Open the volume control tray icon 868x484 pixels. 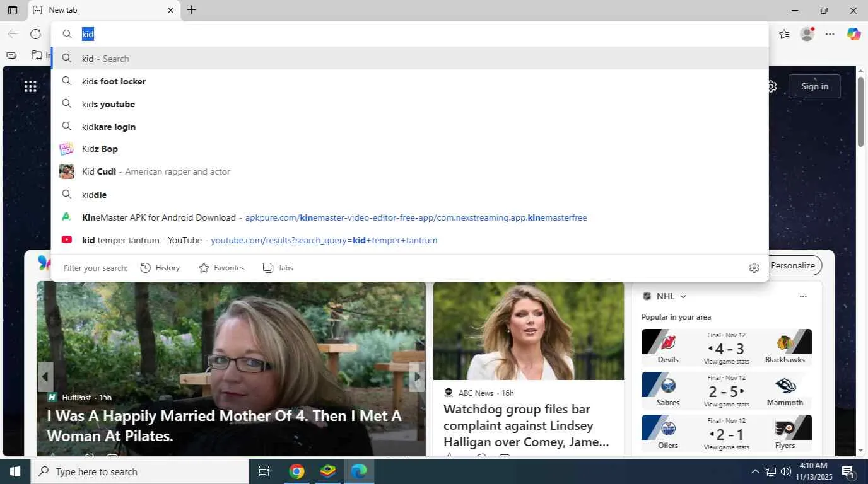coord(785,471)
